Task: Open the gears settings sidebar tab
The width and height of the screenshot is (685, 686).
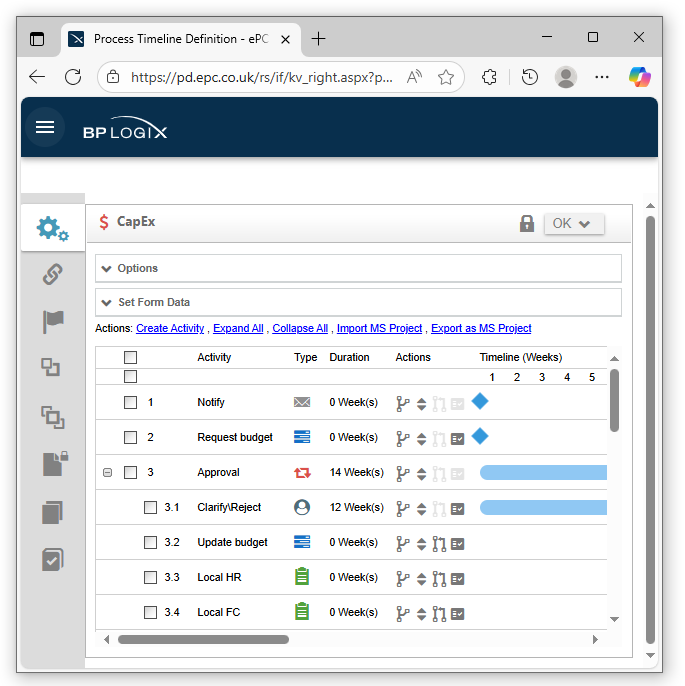Action: 52,229
